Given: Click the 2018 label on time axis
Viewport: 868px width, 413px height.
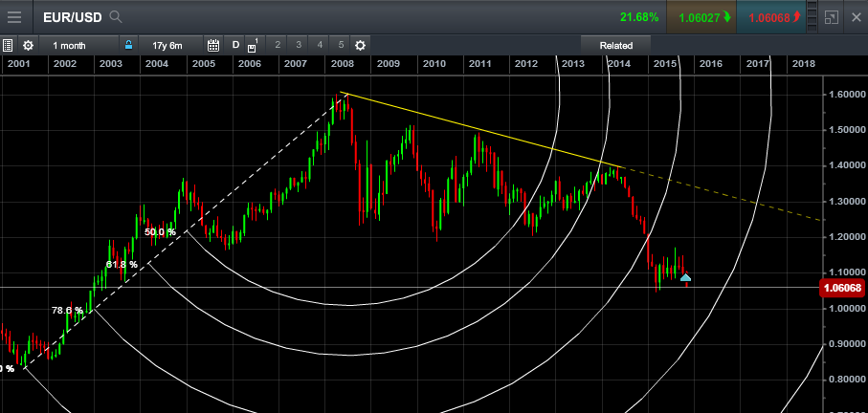Looking at the screenshot, I should pyautogui.click(x=803, y=64).
